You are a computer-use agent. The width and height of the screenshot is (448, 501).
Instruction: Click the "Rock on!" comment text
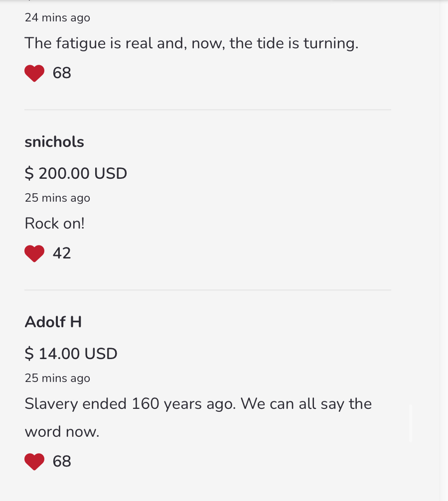pyautogui.click(x=55, y=224)
